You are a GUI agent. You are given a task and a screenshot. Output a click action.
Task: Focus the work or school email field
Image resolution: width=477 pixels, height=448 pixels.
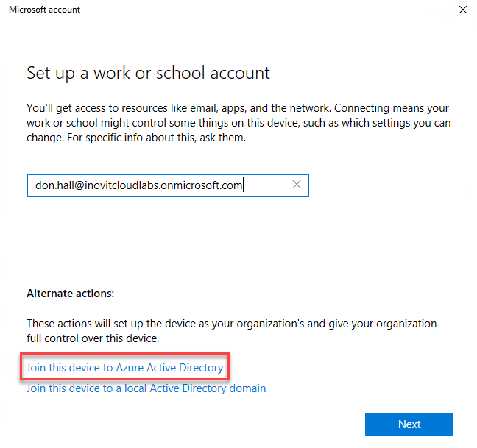[168, 185]
